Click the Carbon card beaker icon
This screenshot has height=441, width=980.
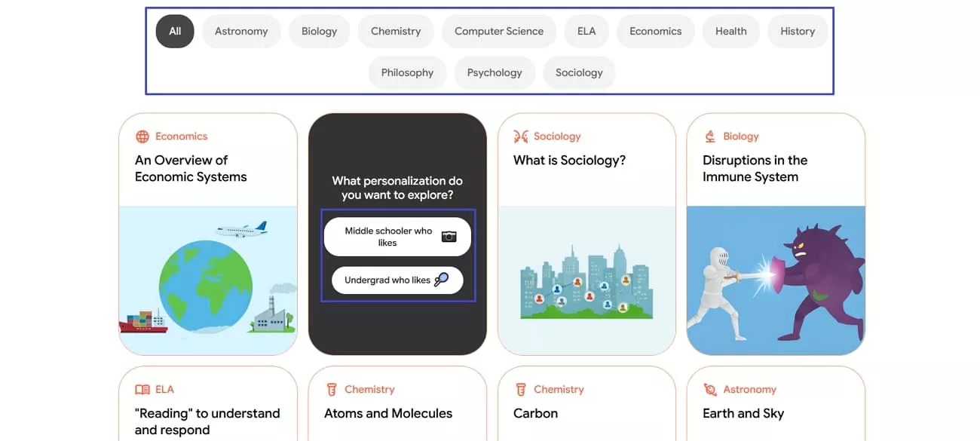coord(521,390)
